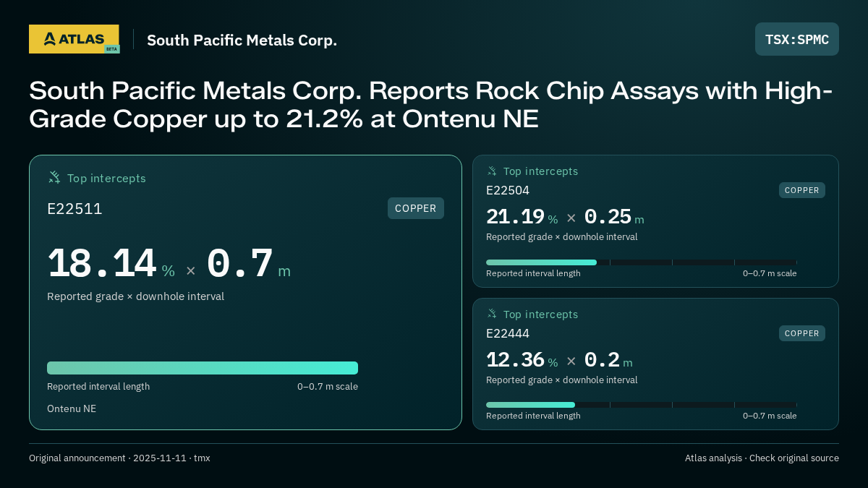The image size is (868, 488).
Task: Click the E22504 interval length bar
Action: click(642, 262)
